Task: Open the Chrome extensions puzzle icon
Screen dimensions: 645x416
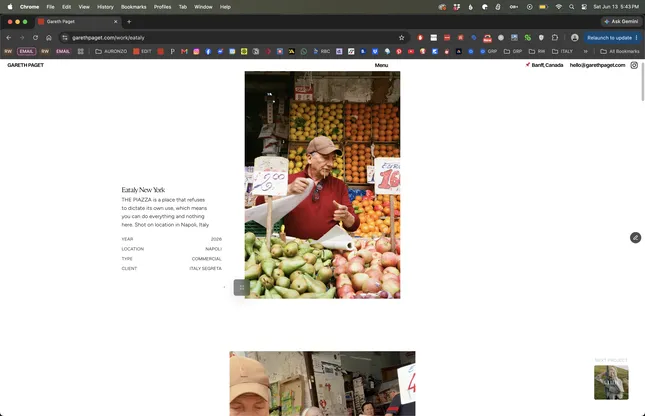Action: (x=555, y=37)
